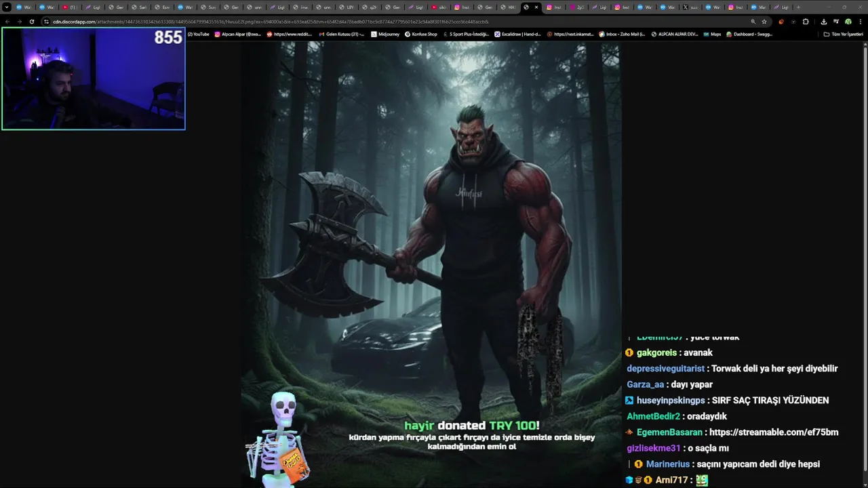The image size is (868, 488).
Task: Open the Extensions puzzle icon
Action: pos(806,22)
